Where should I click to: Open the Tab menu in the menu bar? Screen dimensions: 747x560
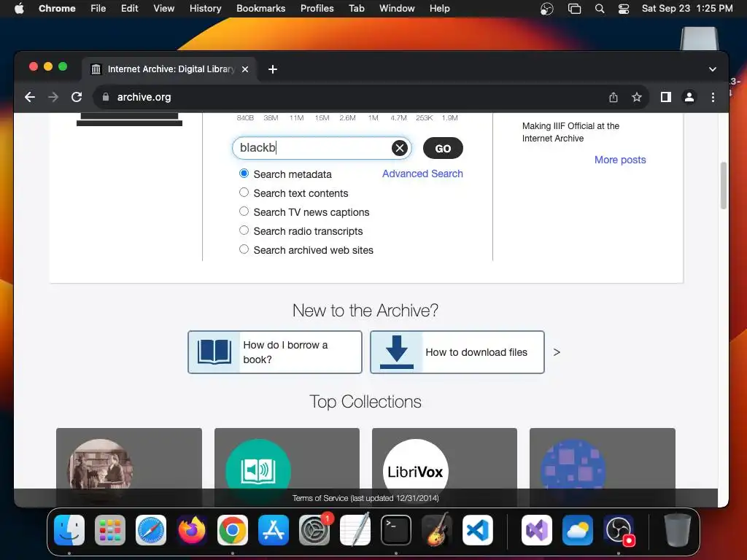(x=356, y=9)
